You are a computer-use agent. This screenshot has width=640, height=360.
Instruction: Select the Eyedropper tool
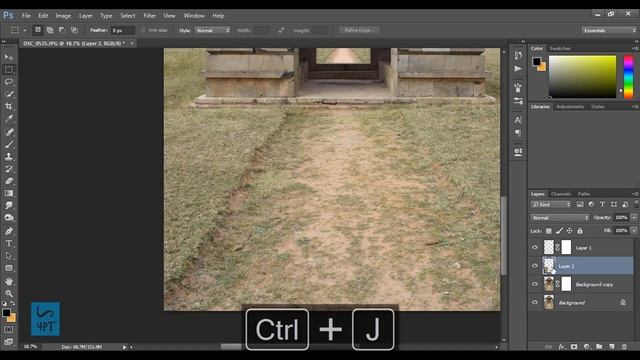[9, 118]
